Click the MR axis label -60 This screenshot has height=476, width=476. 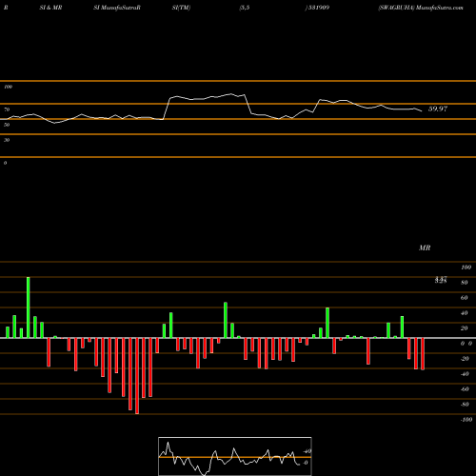[465, 389]
